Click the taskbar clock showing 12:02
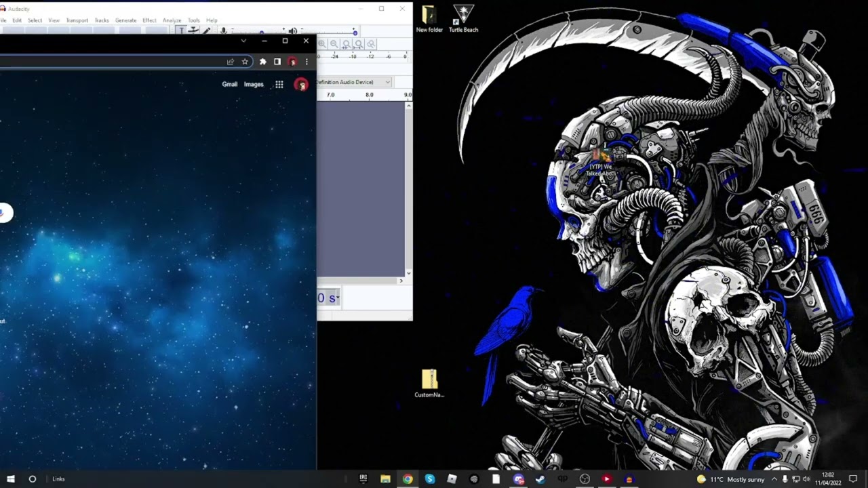 [828, 479]
